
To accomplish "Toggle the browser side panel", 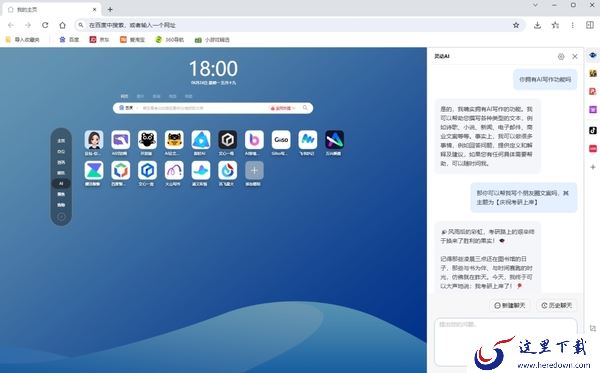I will pos(590,25).
